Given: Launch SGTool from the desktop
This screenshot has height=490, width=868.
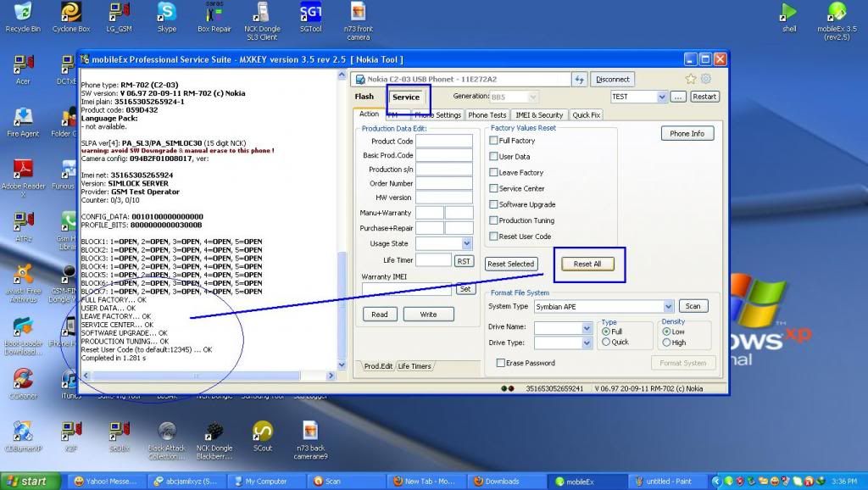Looking at the screenshot, I should click(x=310, y=17).
